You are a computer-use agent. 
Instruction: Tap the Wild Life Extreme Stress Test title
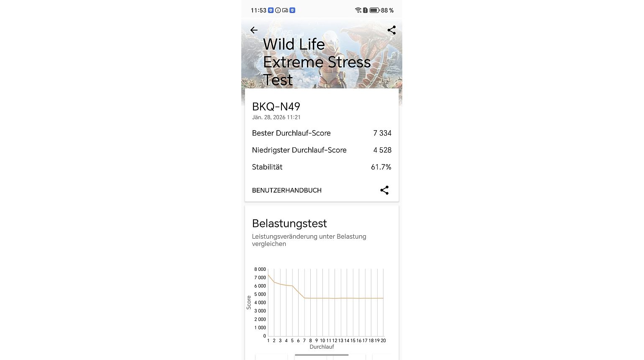click(x=317, y=62)
